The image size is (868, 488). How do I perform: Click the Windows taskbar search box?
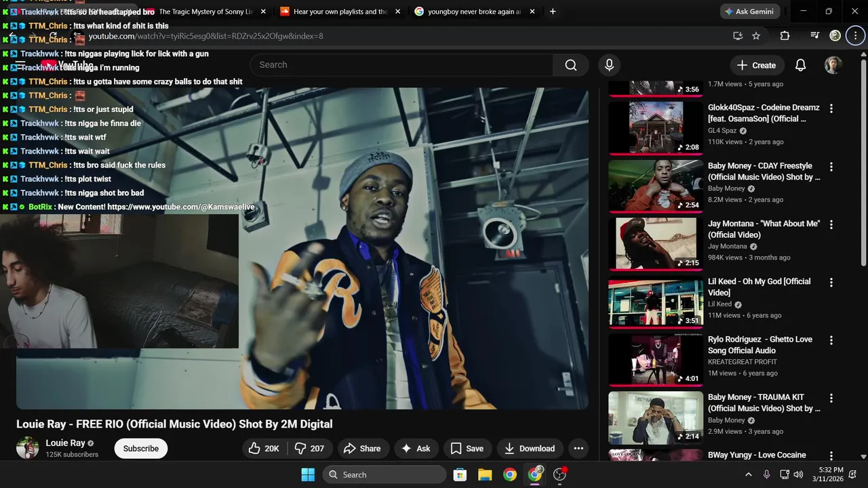385,474
